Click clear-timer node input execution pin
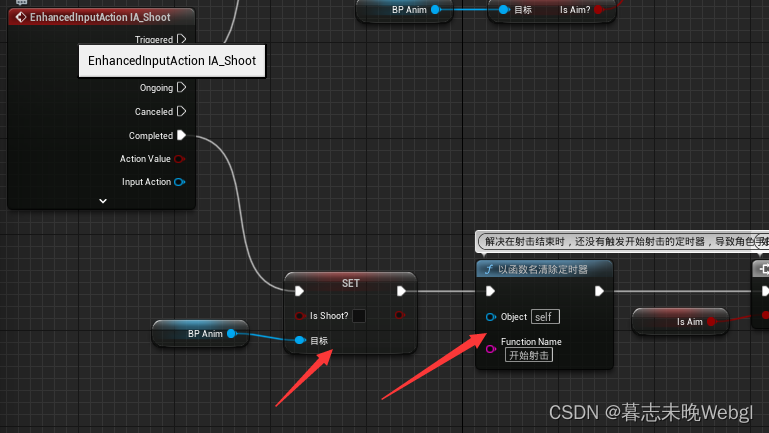This screenshot has width=769, height=433. point(490,291)
